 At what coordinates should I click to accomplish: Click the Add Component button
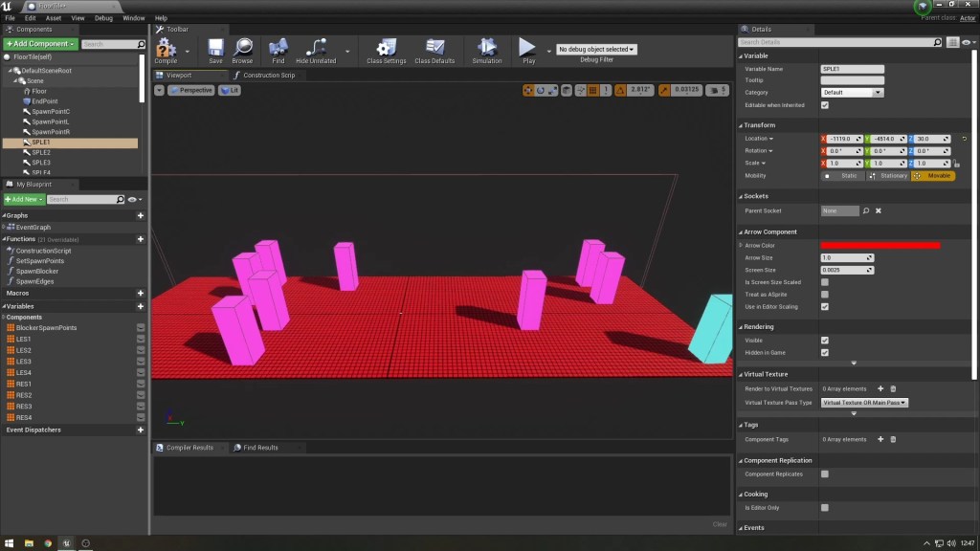39,44
